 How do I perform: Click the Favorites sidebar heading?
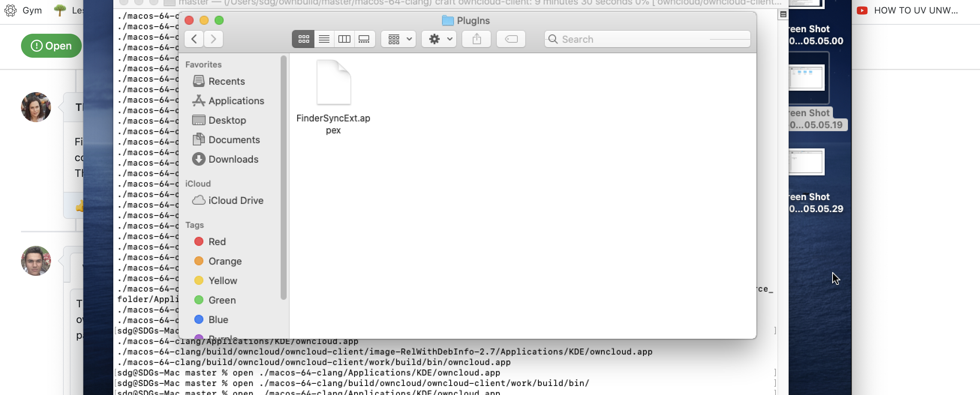pos(203,64)
